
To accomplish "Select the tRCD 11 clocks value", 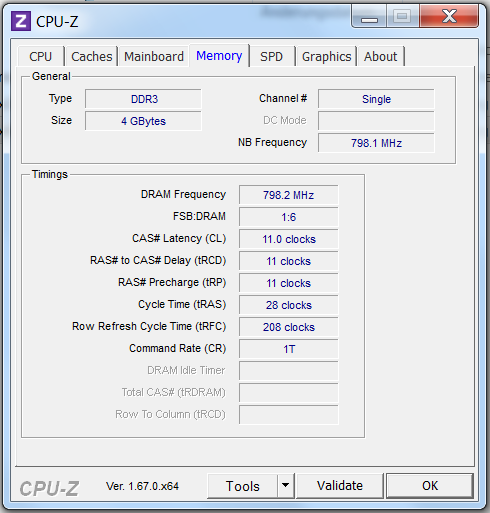I will (289, 261).
